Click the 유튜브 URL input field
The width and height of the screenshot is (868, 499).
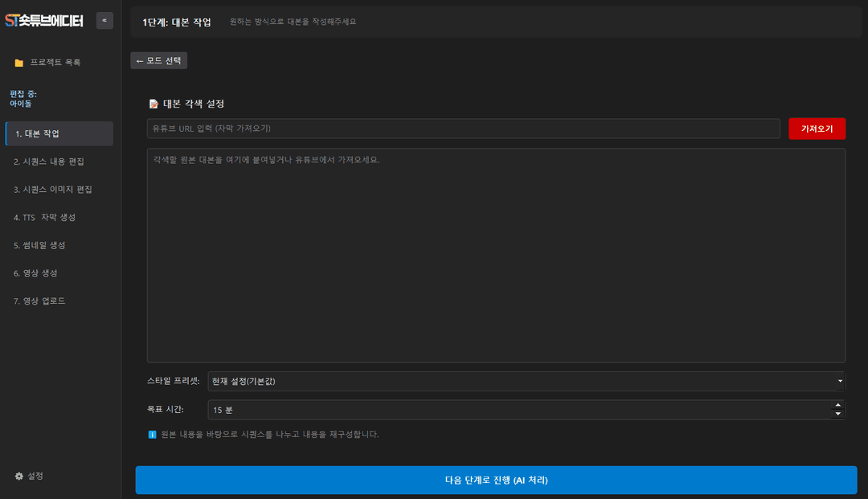(x=463, y=128)
